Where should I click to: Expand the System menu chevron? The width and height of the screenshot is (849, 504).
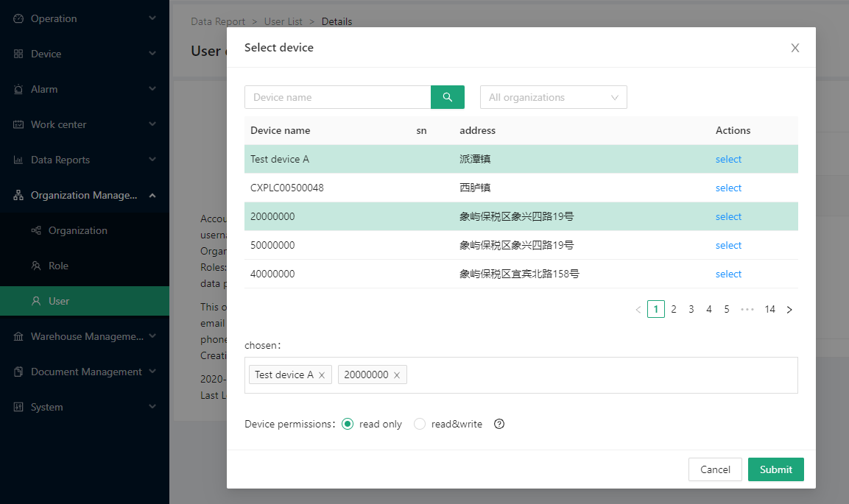point(152,406)
